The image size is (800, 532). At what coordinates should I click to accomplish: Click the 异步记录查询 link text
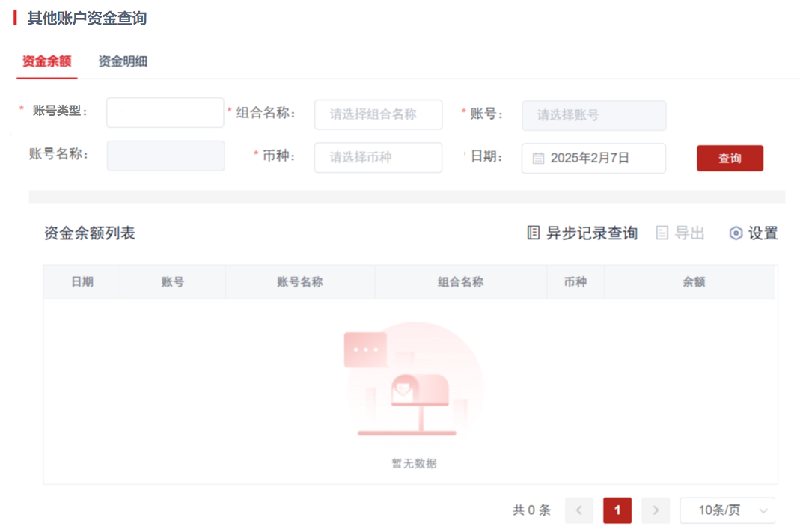pyautogui.click(x=591, y=233)
